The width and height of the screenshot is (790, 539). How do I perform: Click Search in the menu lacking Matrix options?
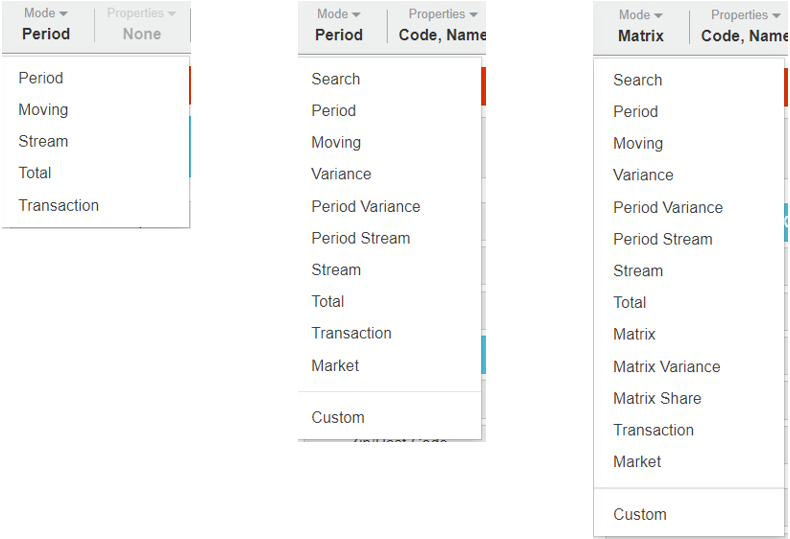pos(335,79)
